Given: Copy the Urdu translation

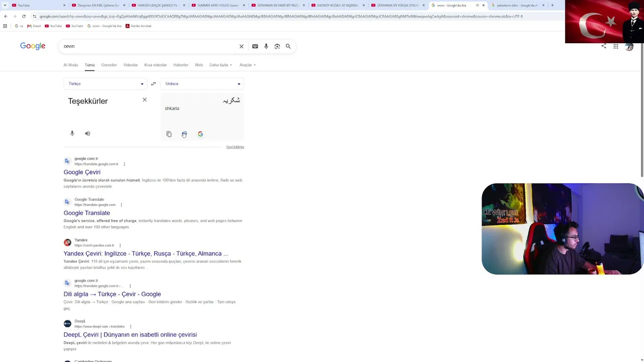Looking at the screenshot, I should [x=169, y=134].
